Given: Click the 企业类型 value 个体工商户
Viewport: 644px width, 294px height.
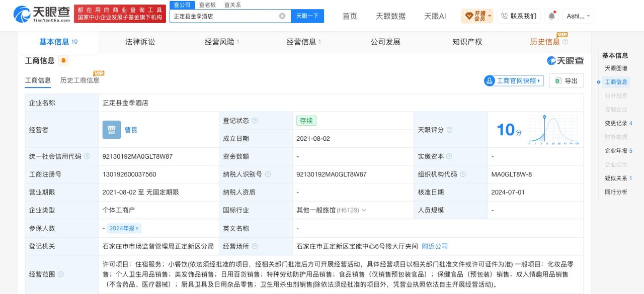Looking at the screenshot, I should coord(119,210).
